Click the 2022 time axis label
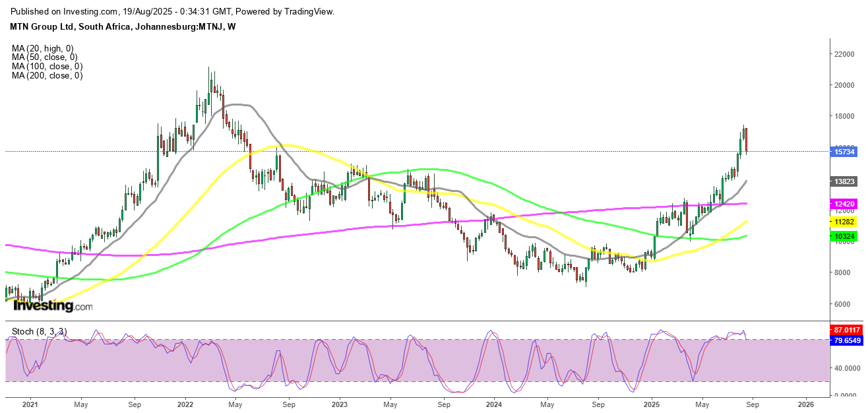Image resolution: width=868 pixels, height=413 pixels. point(185,403)
